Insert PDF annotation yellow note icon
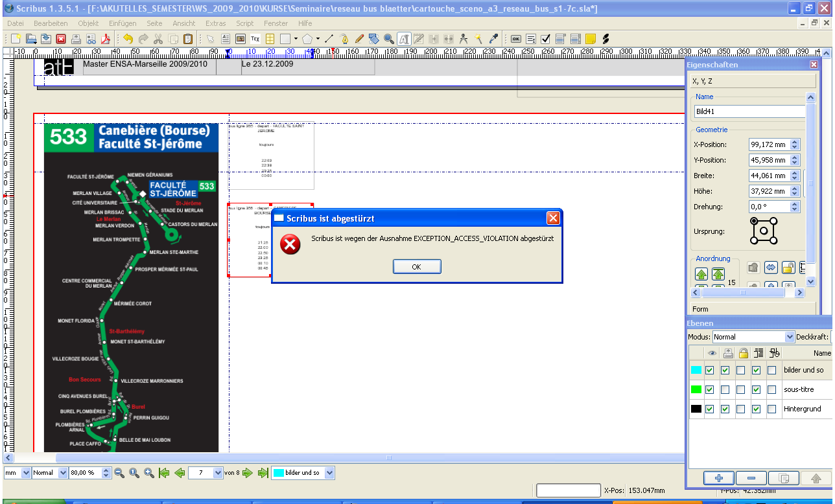The height and width of the screenshot is (504, 835). [x=591, y=39]
